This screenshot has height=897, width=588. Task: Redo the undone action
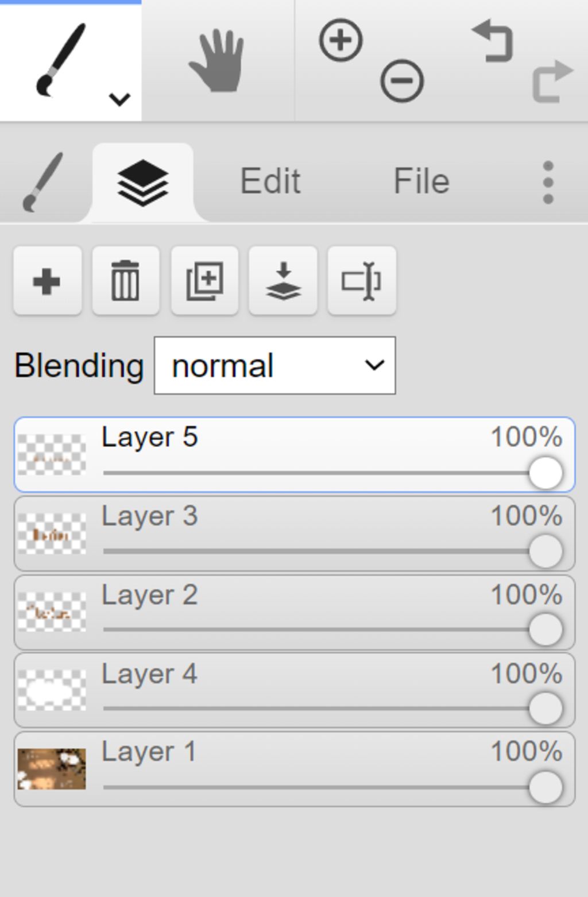552,81
